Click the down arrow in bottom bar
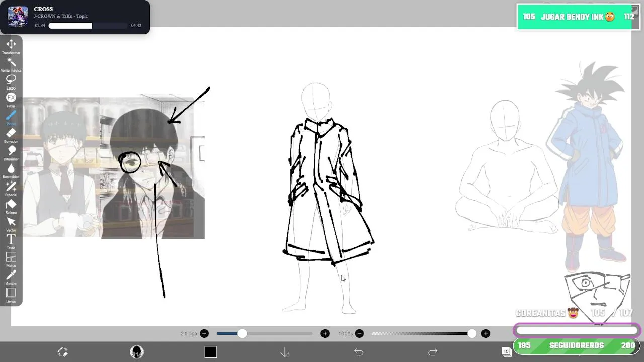The image size is (644, 362). [285, 352]
